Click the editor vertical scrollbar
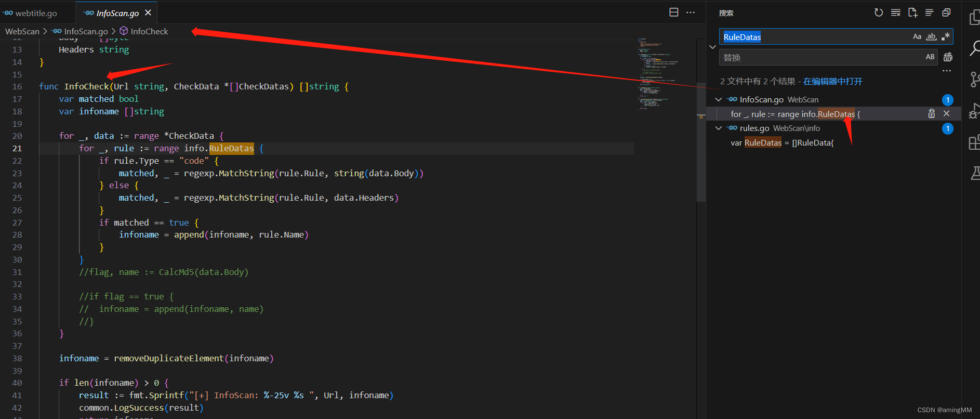This screenshot has height=419, width=980. click(701, 120)
